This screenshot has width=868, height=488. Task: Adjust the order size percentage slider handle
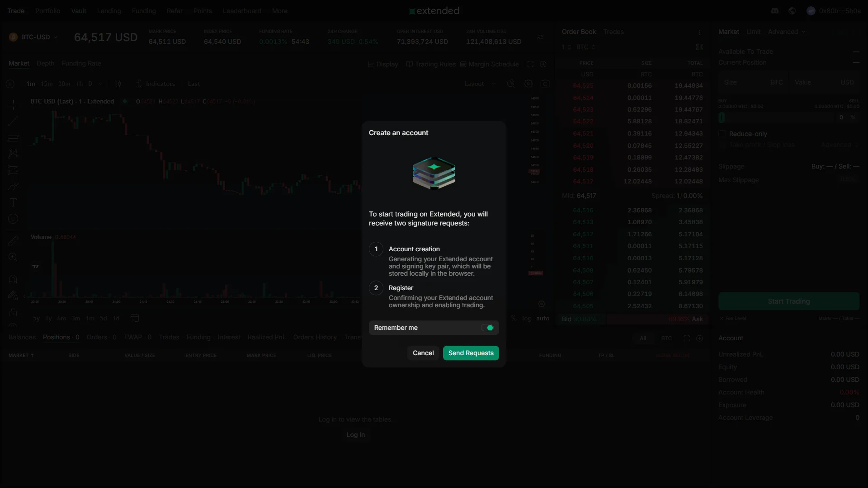coord(722,117)
